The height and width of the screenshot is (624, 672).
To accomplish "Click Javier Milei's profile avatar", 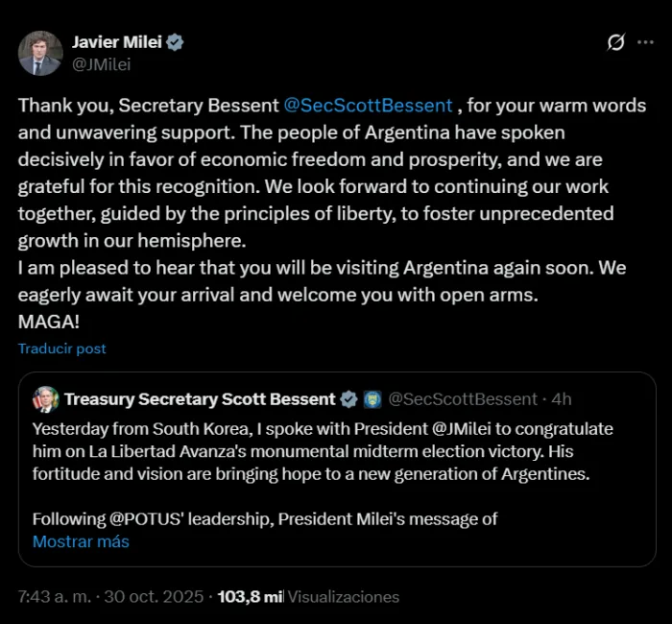I will click(40, 53).
